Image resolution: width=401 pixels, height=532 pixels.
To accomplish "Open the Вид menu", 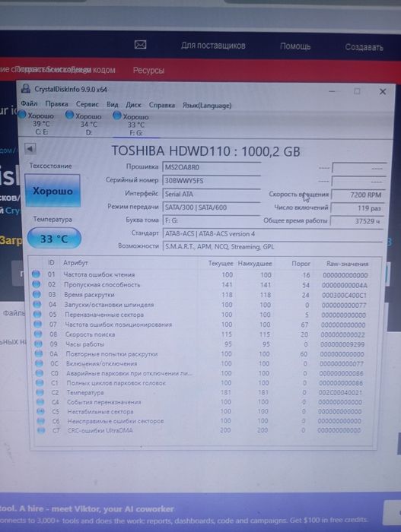I will point(112,105).
